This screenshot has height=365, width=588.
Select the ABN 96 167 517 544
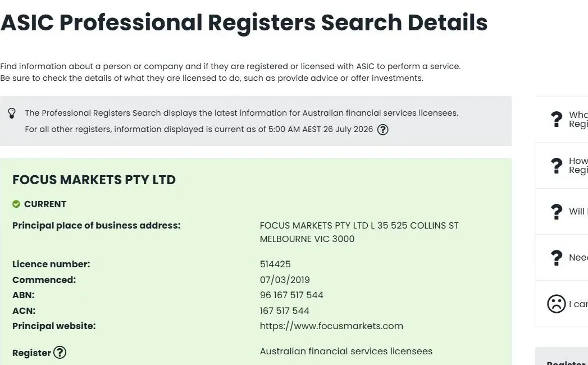pyautogui.click(x=291, y=295)
